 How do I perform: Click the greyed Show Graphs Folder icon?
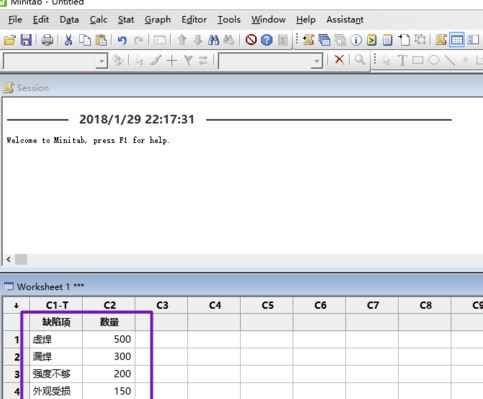(x=340, y=40)
